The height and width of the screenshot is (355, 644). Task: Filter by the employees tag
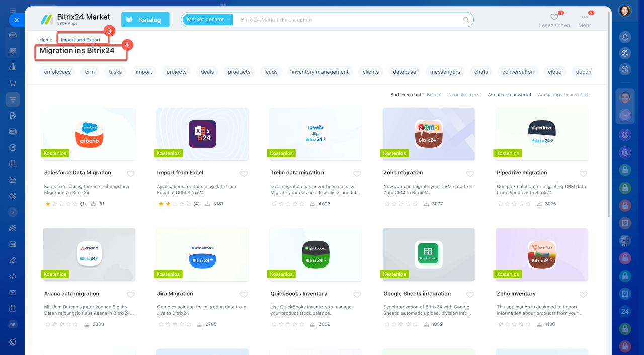pos(57,72)
